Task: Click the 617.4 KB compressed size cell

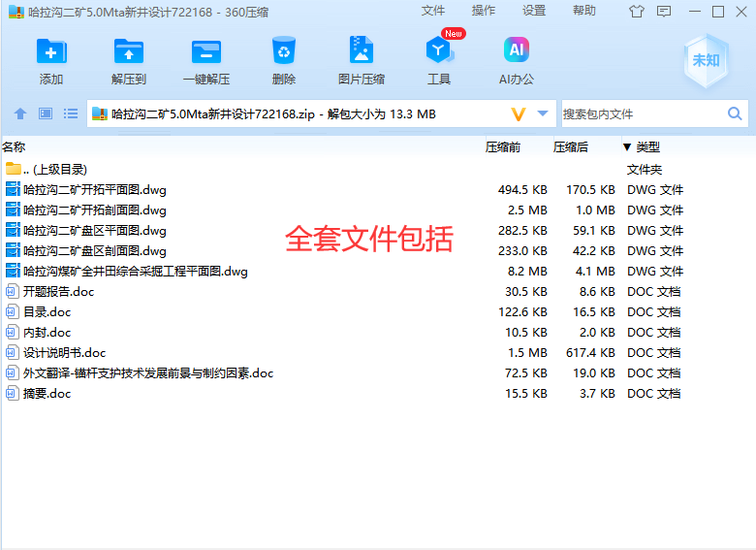Action: click(590, 353)
